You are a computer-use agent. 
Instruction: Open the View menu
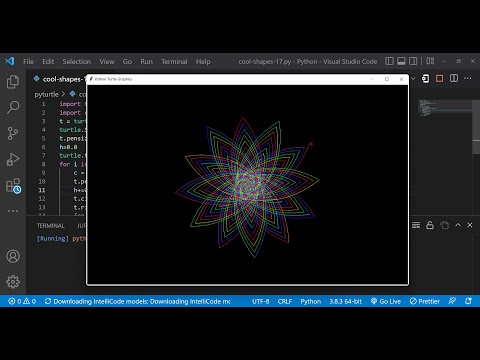click(x=107, y=61)
